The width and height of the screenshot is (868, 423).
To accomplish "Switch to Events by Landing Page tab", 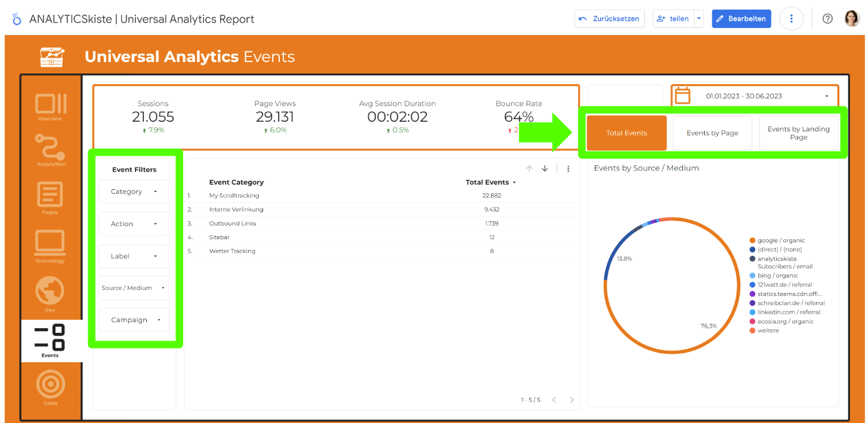I will [798, 133].
